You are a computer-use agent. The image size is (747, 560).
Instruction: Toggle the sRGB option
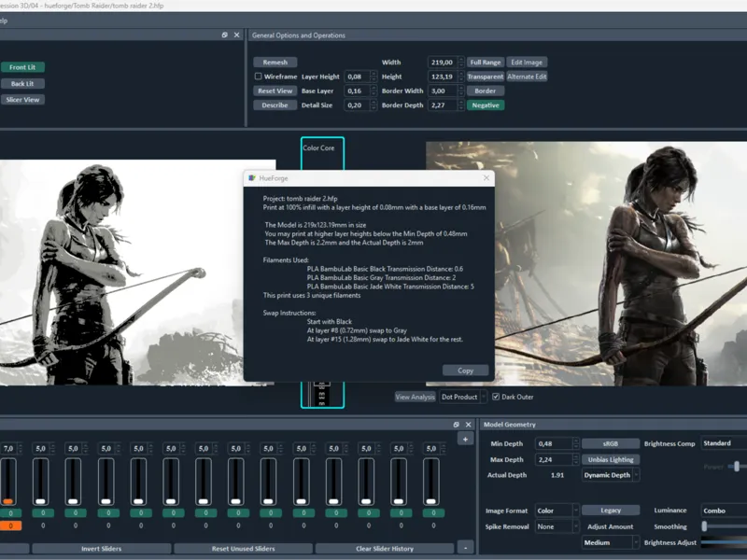click(611, 443)
